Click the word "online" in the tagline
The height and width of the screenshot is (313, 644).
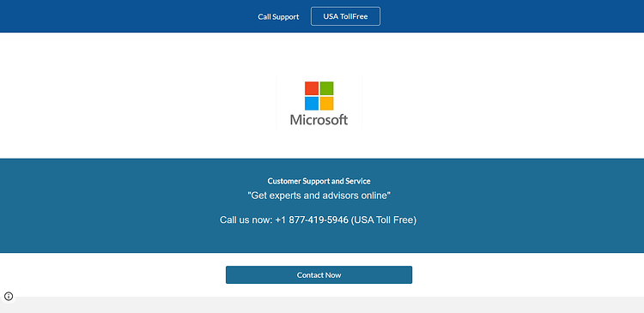coord(374,196)
